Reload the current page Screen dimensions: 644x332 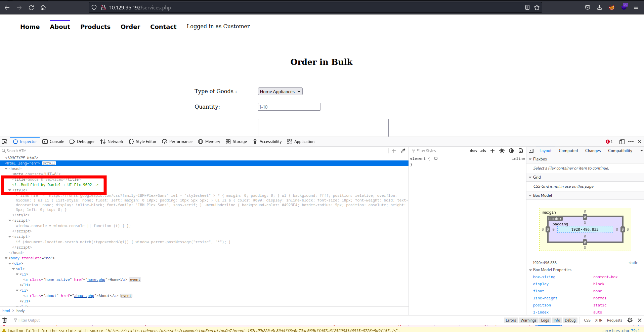pyautogui.click(x=31, y=7)
